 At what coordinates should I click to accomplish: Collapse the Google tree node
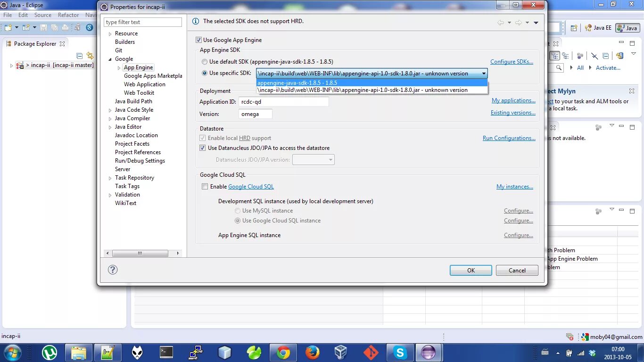110,59
